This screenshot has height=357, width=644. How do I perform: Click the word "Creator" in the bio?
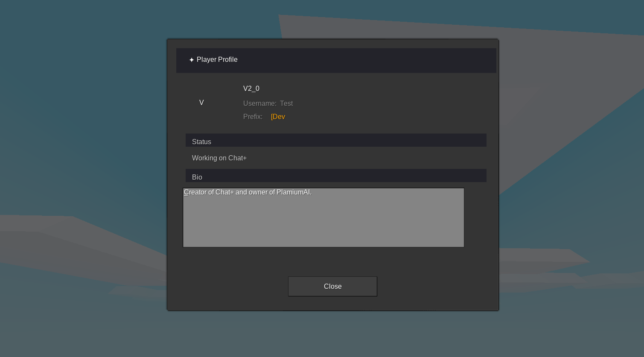pos(195,192)
